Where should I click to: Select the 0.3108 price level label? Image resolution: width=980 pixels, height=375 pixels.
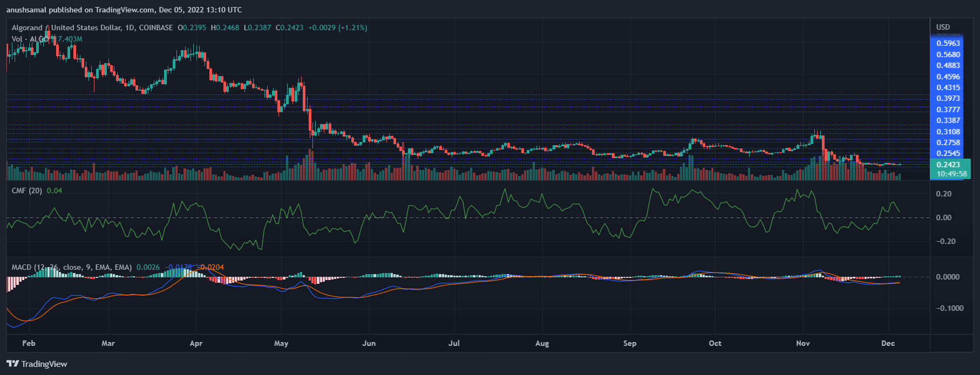[x=948, y=132]
